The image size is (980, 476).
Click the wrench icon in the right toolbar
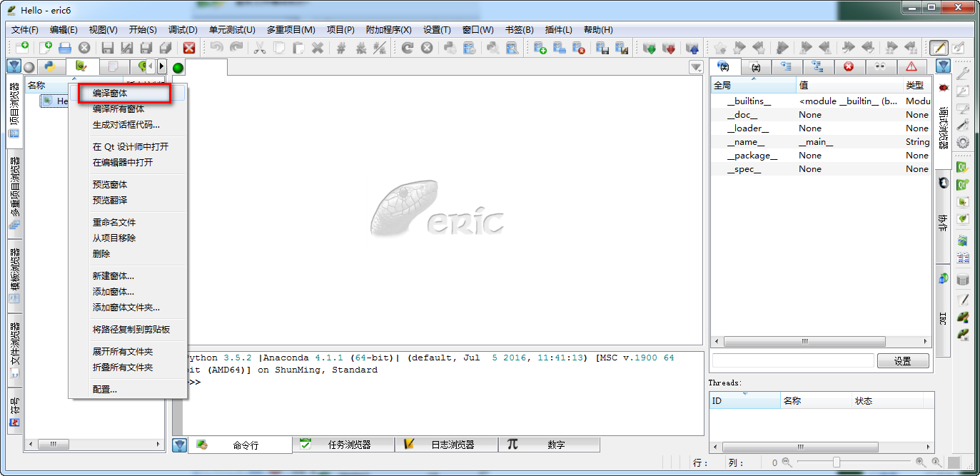tap(963, 72)
